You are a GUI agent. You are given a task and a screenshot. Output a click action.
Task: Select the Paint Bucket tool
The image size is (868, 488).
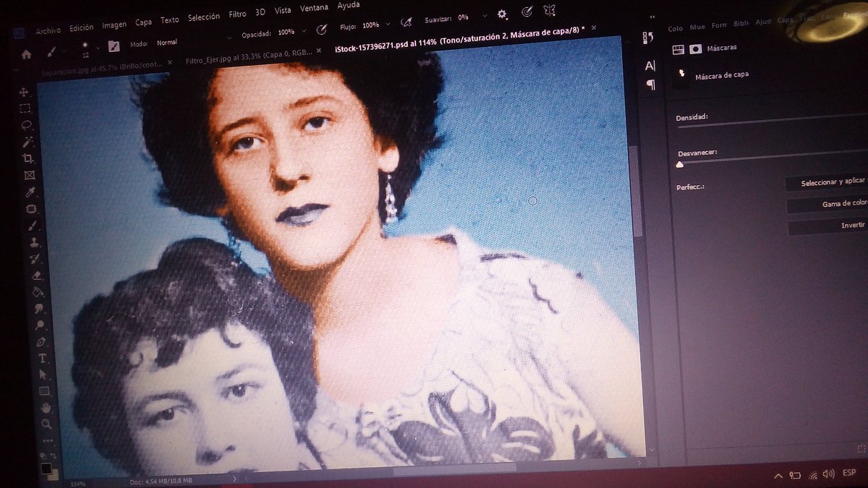38,292
